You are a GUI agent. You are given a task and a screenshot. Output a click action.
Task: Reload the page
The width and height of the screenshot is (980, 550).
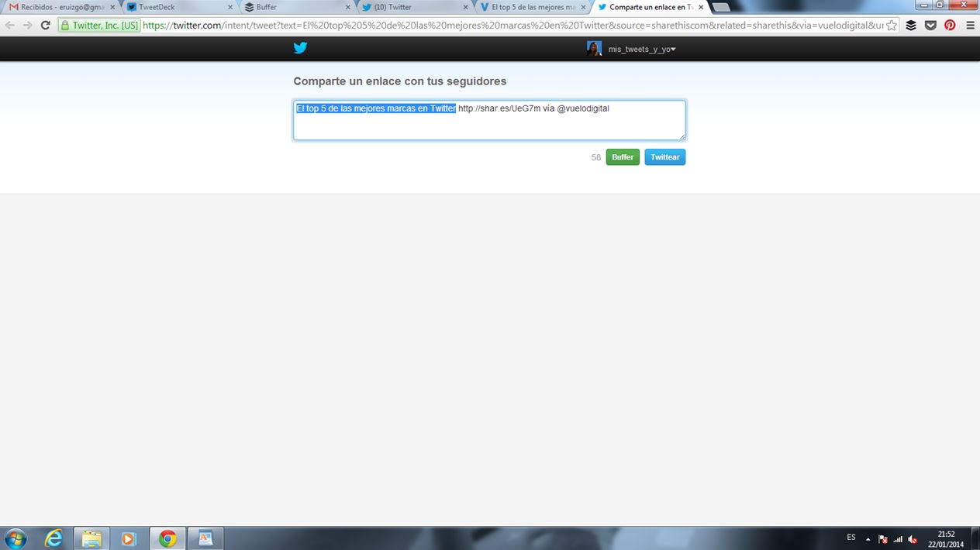click(45, 25)
